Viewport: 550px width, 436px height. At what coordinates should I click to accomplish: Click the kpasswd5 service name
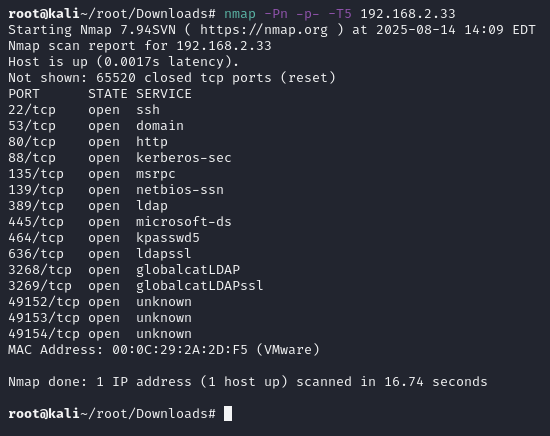[x=168, y=238]
